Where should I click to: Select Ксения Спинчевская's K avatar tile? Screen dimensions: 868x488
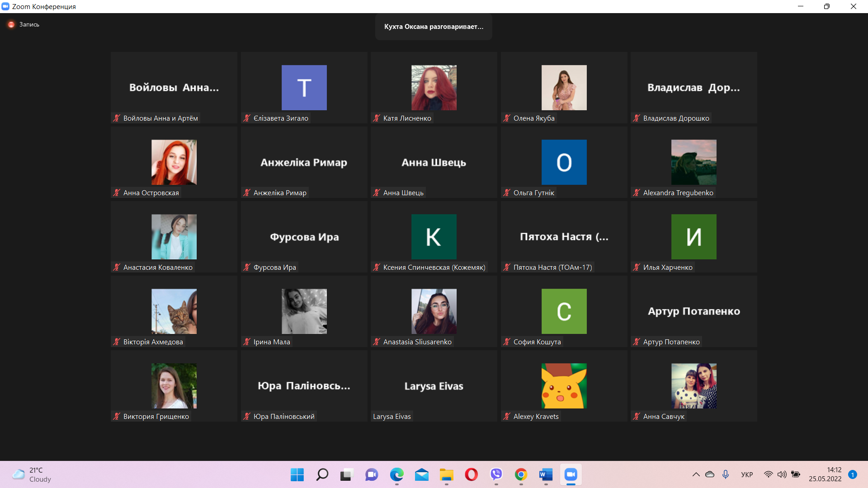[x=434, y=237]
